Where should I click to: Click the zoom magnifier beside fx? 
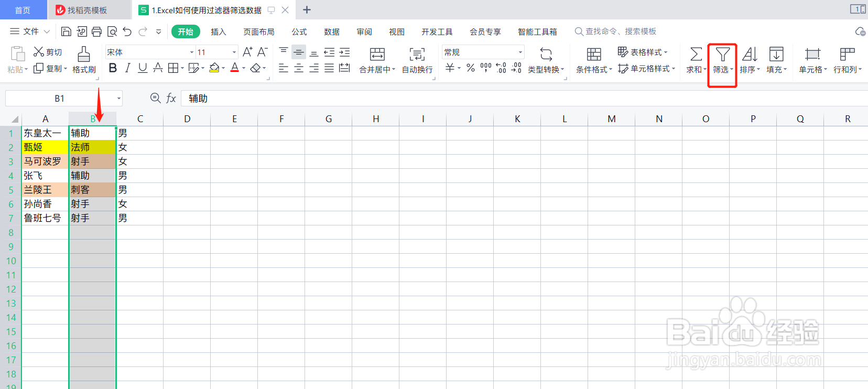(155, 98)
